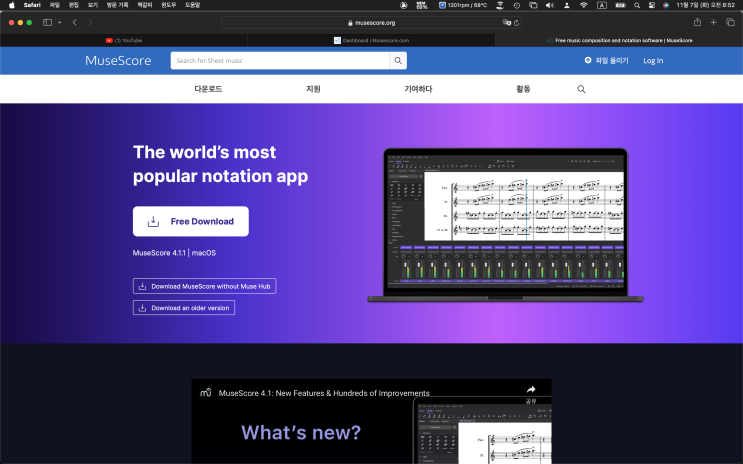Open the 도움말 menu in menu bar
This screenshot has width=743, height=464.
pyautogui.click(x=192, y=5)
